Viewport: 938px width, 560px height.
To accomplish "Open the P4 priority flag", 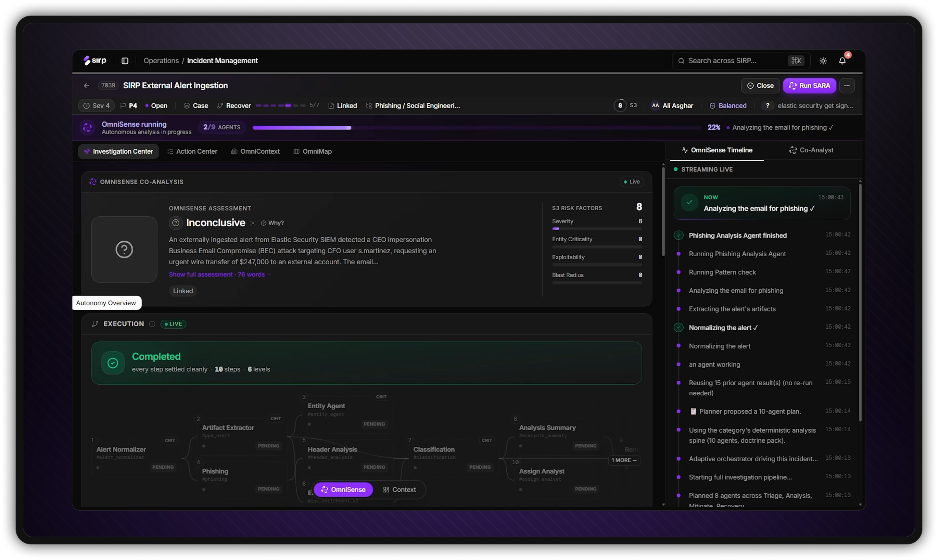I will (129, 106).
